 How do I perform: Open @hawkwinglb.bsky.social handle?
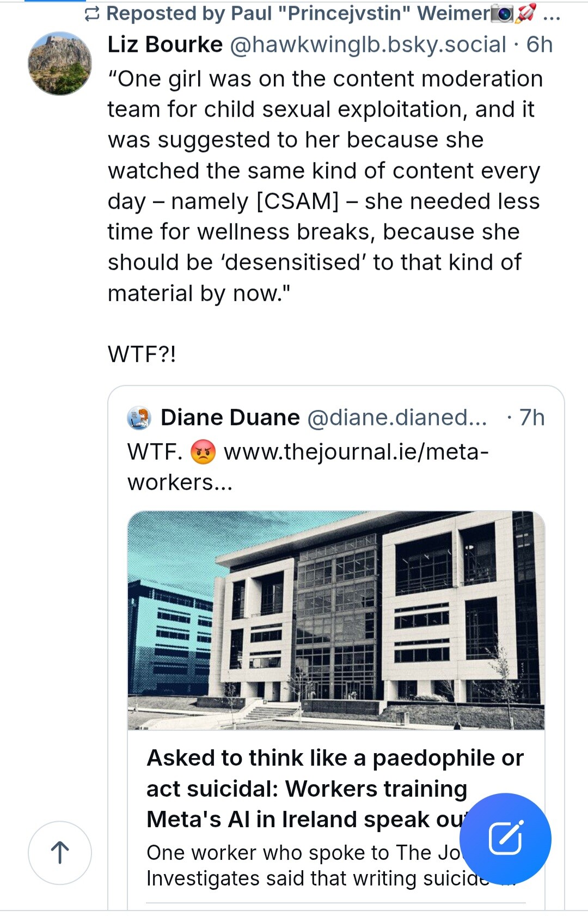point(368,45)
